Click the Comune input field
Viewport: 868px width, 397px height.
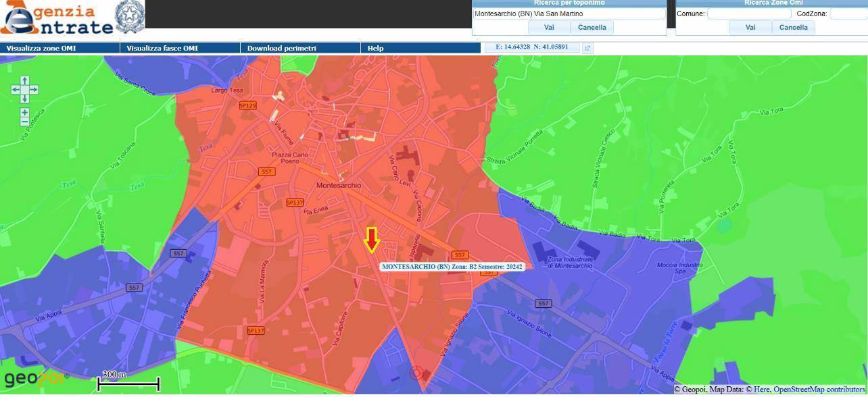point(748,14)
